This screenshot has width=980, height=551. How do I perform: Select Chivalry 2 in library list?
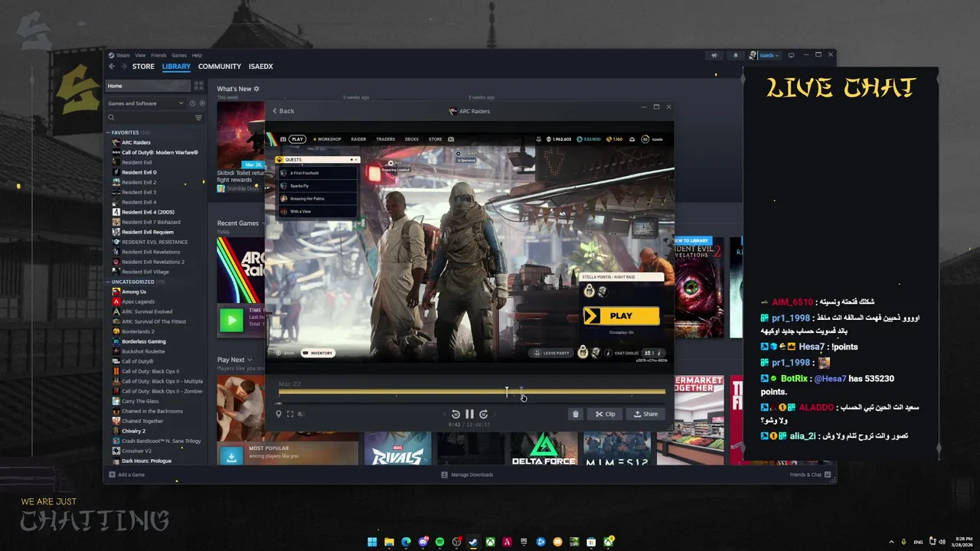click(x=133, y=431)
